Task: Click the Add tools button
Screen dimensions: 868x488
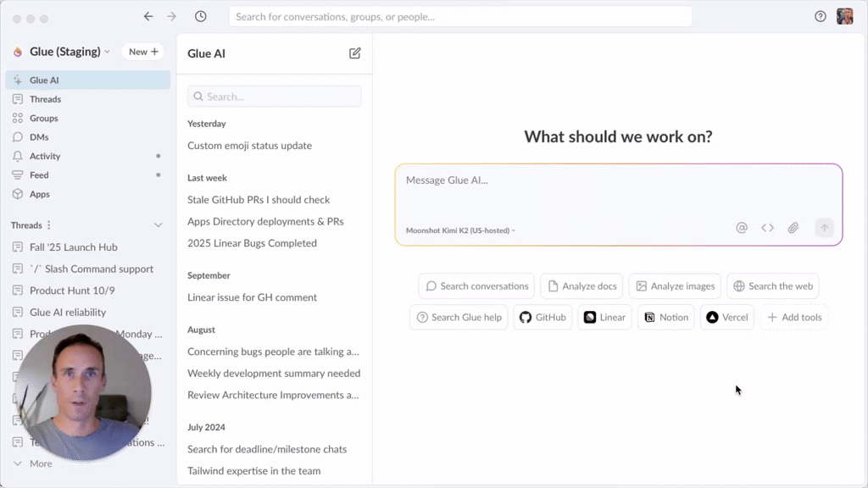Action: (793, 318)
